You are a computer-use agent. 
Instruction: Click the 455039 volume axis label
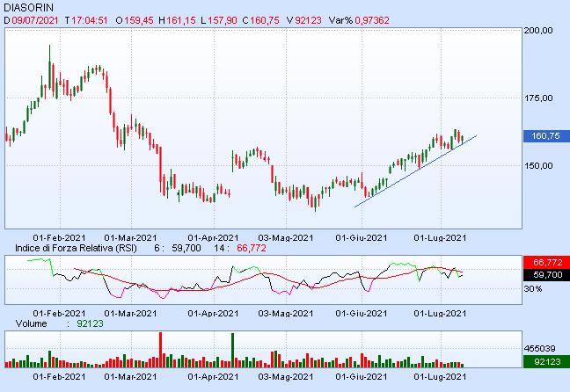[x=539, y=349]
